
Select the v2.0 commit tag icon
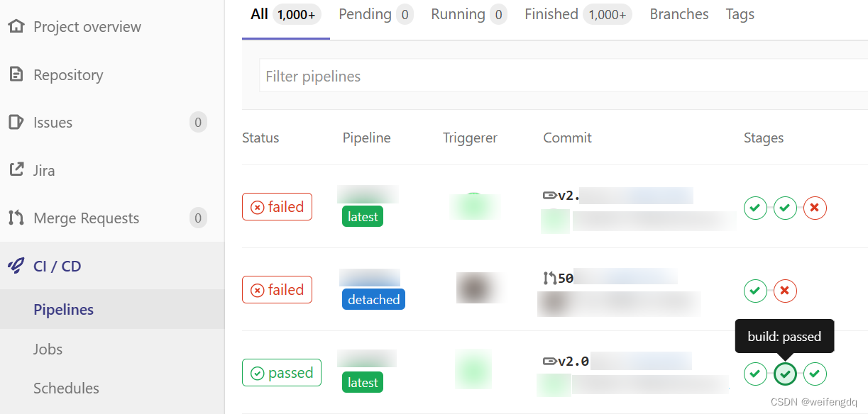pos(549,361)
